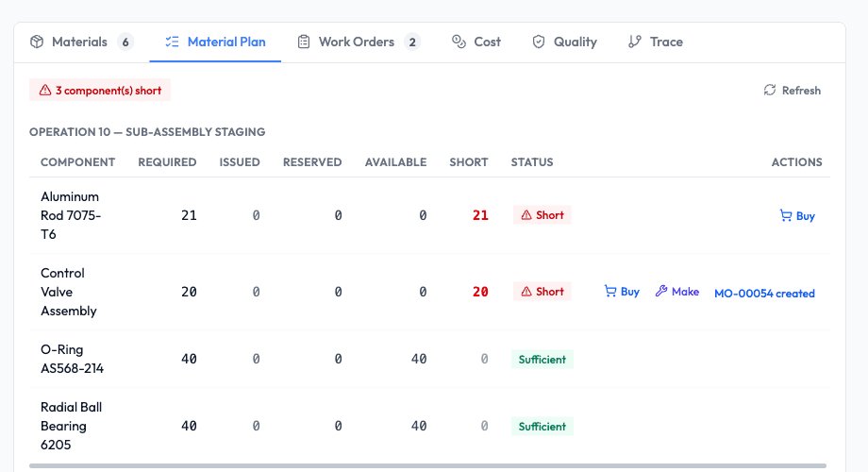The height and width of the screenshot is (472, 868).
Task: Click the Short status of Control Valve Assembly
Action: pyautogui.click(x=542, y=292)
